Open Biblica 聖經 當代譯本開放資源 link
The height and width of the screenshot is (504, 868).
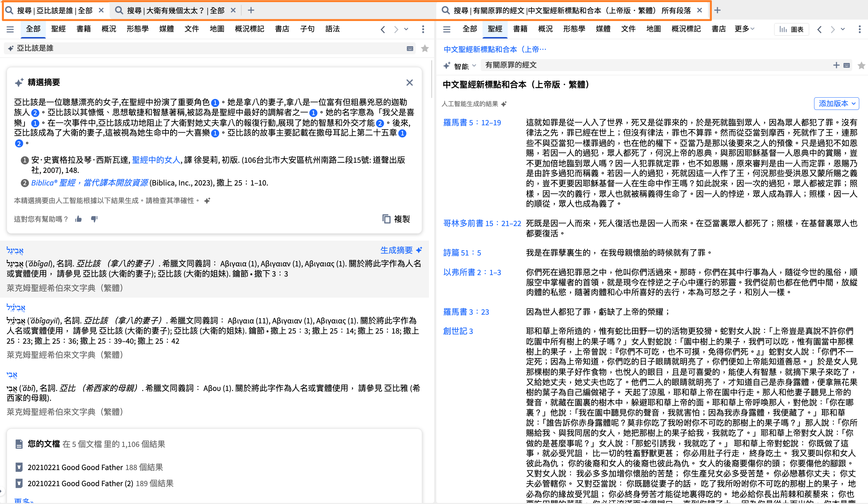(x=90, y=183)
